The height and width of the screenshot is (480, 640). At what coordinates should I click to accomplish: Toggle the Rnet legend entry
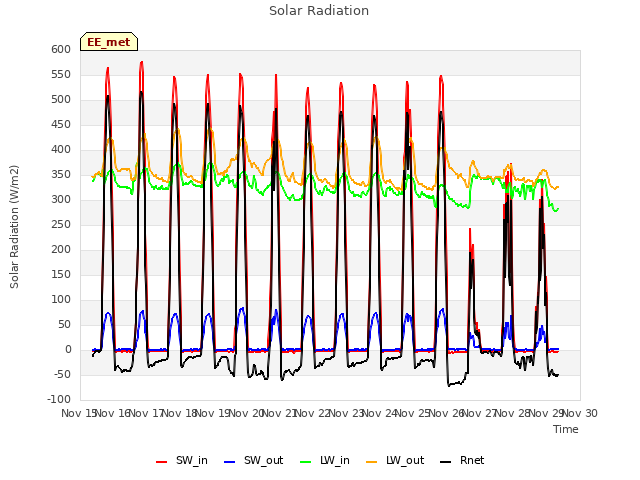tap(462, 460)
